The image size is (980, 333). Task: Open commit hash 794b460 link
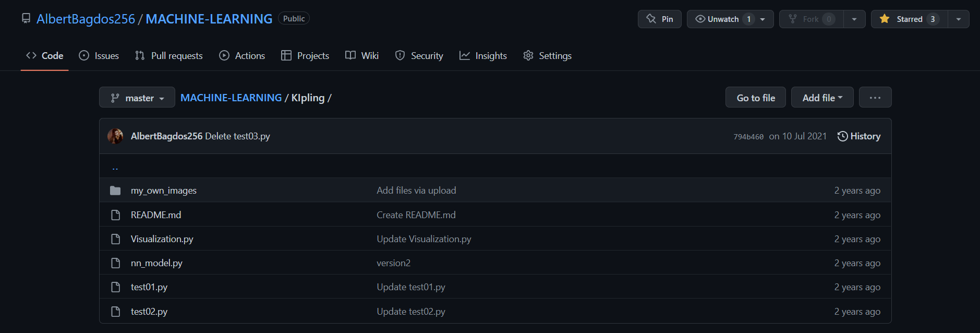pyautogui.click(x=748, y=137)
